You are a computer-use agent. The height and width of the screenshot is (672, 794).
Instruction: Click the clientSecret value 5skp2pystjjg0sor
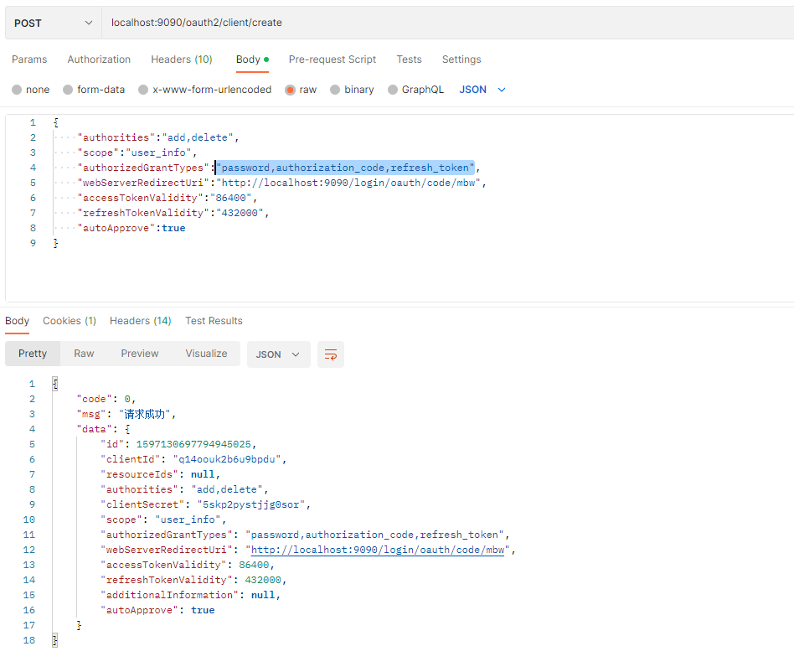pyautogui.click(x=250, y=505)
